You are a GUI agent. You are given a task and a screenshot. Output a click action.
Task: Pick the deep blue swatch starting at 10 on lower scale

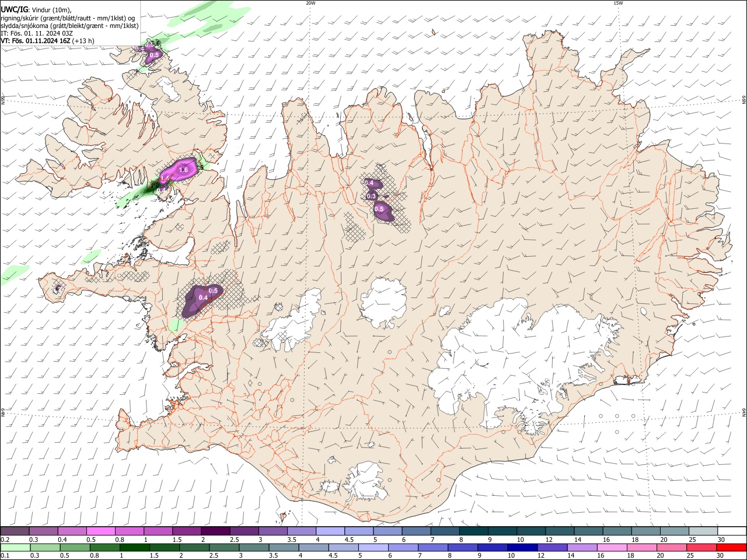click(x=522, y=548)
